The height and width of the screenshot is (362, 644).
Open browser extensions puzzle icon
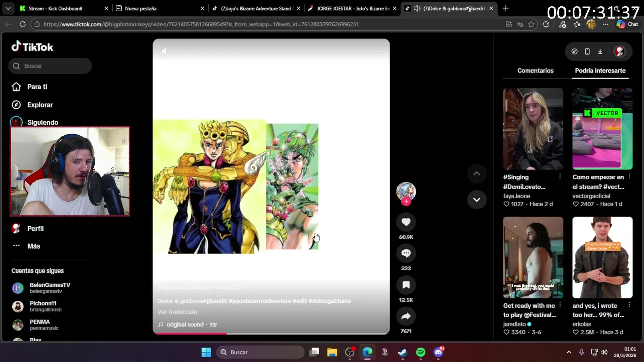pyautogui.click(x=546, y=24)
